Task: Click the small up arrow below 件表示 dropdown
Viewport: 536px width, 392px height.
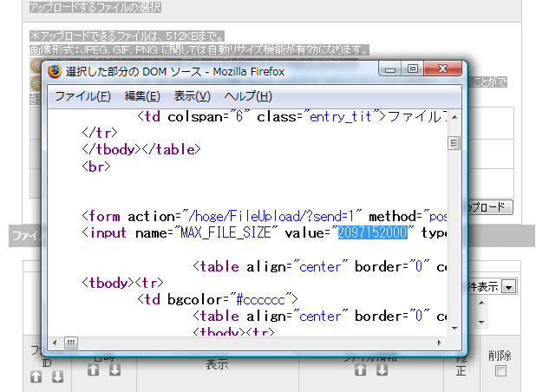Action: [481, 303]
